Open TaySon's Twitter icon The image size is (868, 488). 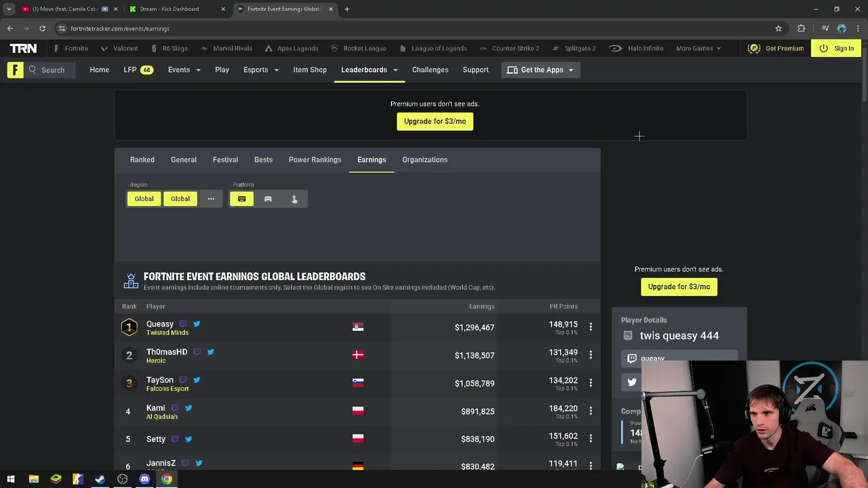pyautogui.click(x=196, y=380)
